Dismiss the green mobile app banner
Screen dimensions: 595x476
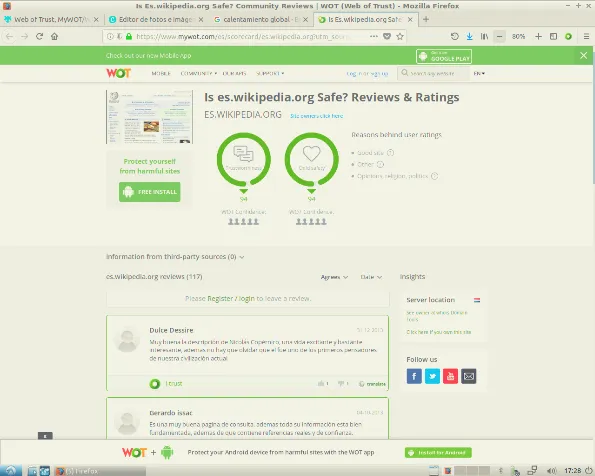[x=584, y=56]
